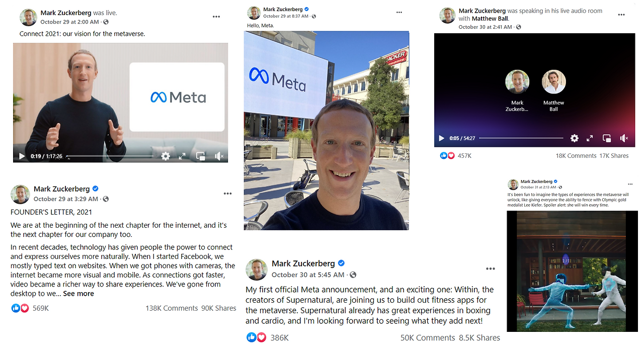Expand live audio room to fullscreen

[x=590, y=138]
